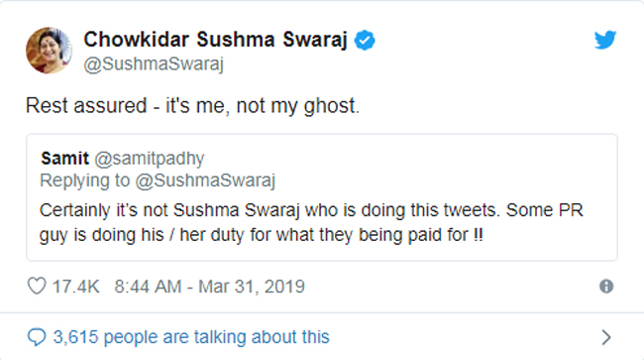The width and height of the screenshot is (644, 360).
Task: Click the speech bubble reply icon
Action: 37,337
